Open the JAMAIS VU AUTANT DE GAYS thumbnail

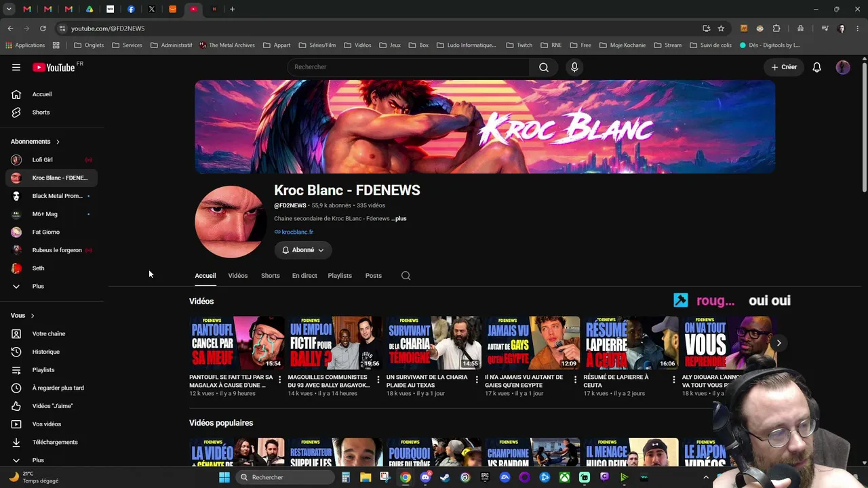click(x=532, y=343)
